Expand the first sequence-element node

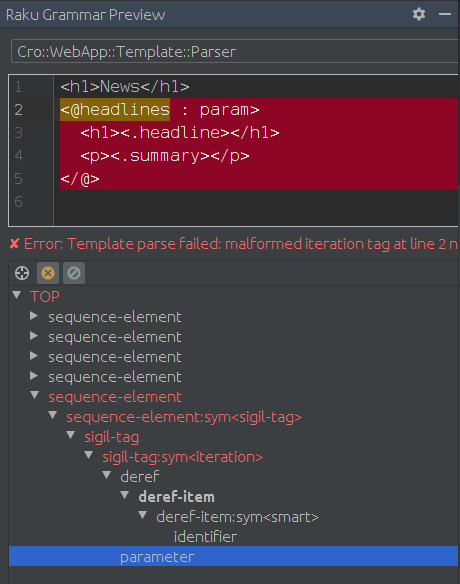pos(34,316)
